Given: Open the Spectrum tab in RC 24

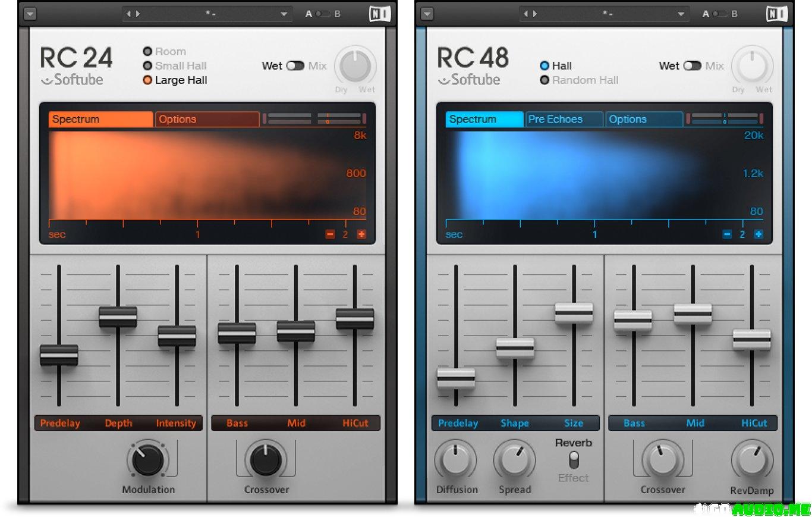Looking at the screenshot, I should click(x=100, y=120).
